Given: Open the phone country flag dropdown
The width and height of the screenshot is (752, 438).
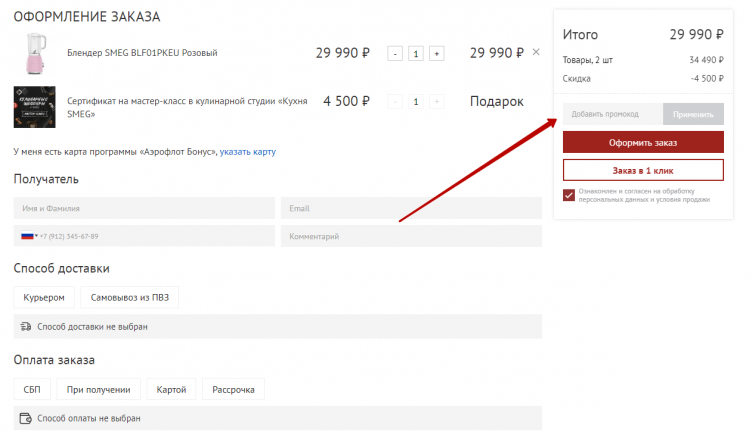Looking at the screenshot, I should tap(29, 236).
